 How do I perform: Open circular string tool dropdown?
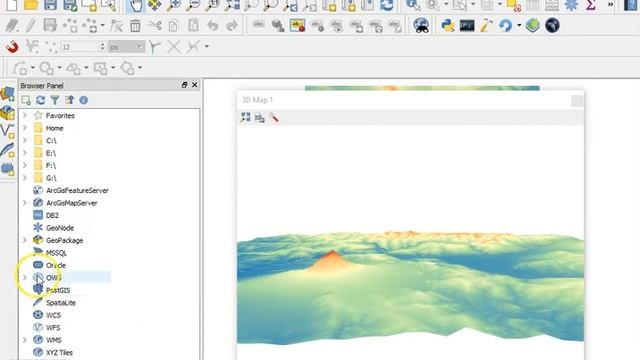33,68
